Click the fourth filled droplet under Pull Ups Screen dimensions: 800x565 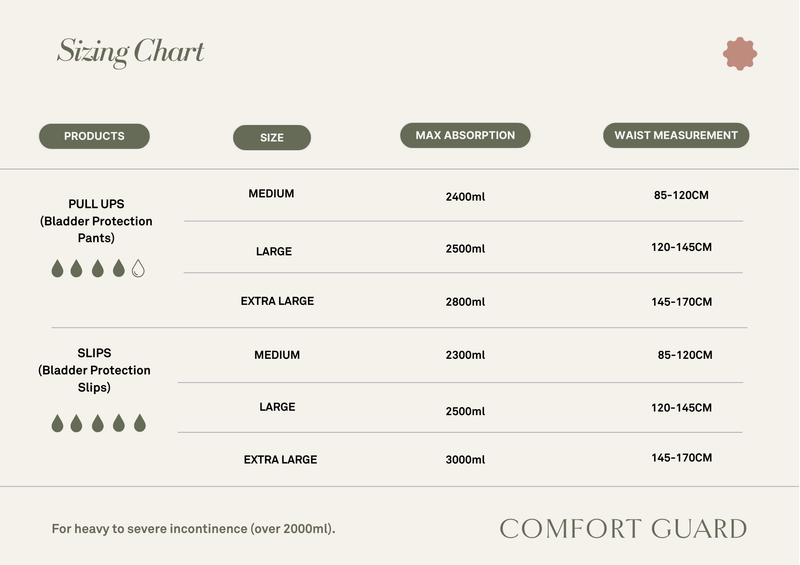[x=118, y=268]
